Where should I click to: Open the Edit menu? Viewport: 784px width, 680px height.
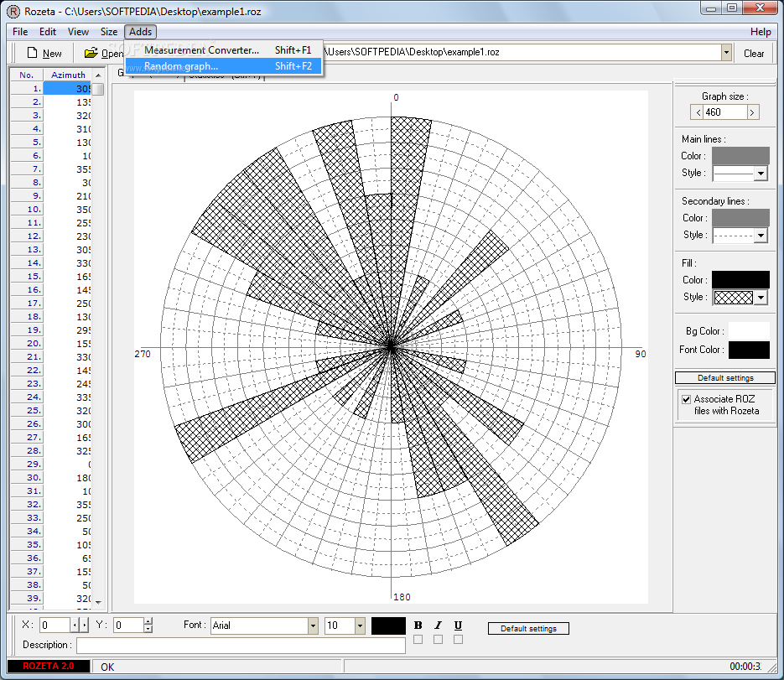(x=48, y=32)
